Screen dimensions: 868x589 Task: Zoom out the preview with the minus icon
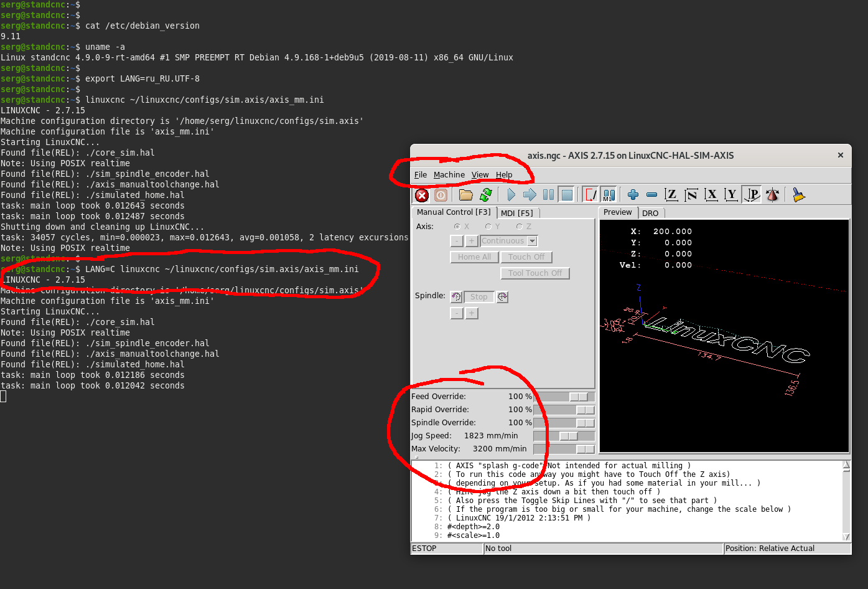point(651,196)
